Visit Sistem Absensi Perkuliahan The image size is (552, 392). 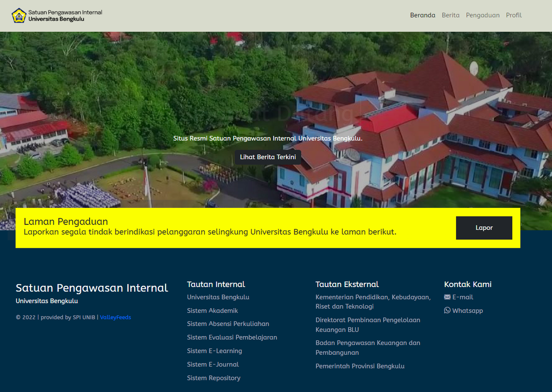click(228, 324)
